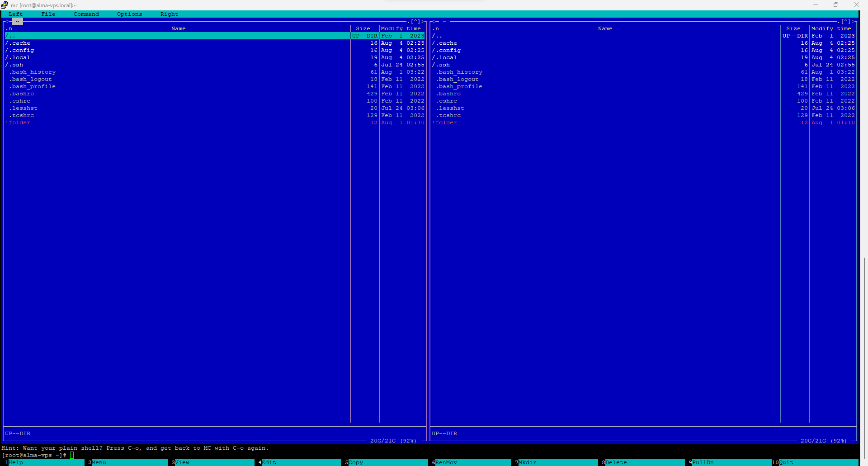
Task: Click left panel .n sort order indicator
Action: (x=9, y=28)
